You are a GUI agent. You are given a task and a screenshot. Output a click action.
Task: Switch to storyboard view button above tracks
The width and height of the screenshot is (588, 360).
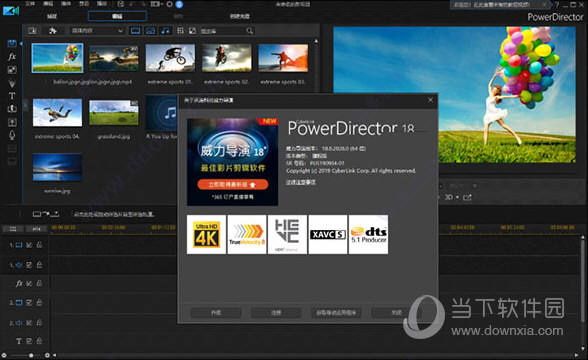pyautogui.click(x=36, y=229)
